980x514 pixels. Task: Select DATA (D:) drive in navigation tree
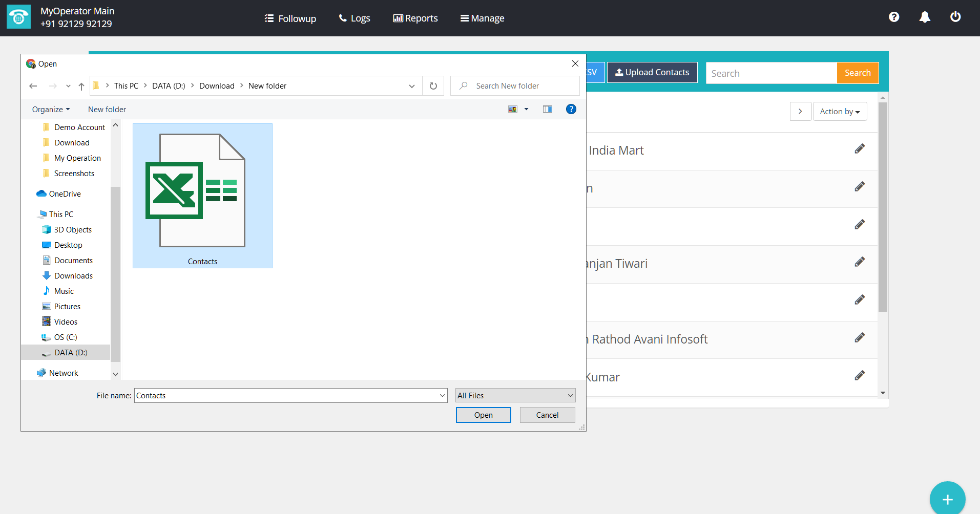click(71, 353)
